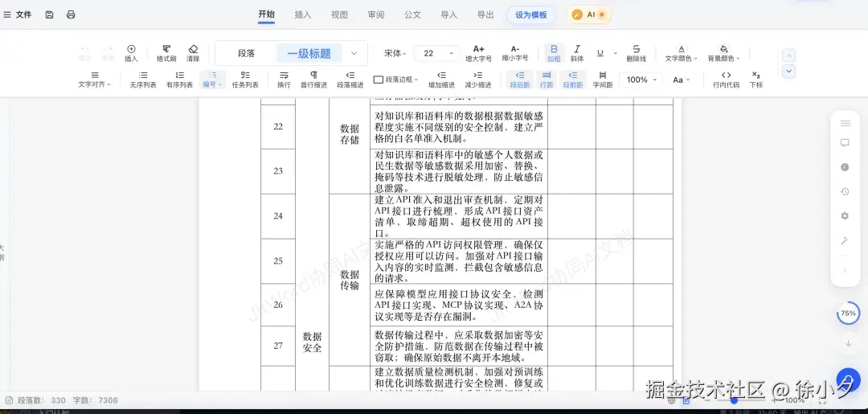The image size is (868, 414).
Task: Open 段落边框 paragraph border dropdown
Action: (x=395, y=80)
